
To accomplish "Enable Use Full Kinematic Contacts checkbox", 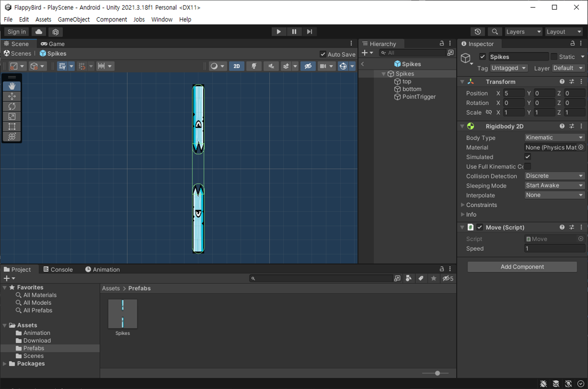I will (527, 166).
